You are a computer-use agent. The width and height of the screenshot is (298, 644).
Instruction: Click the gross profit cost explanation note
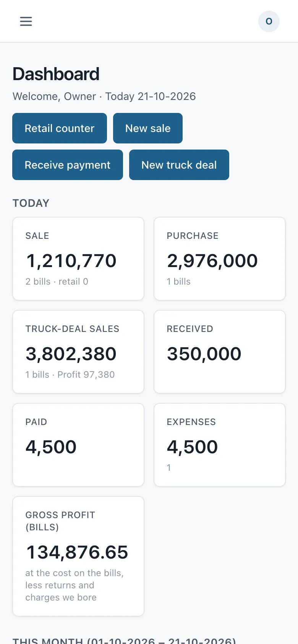(74, 585)
